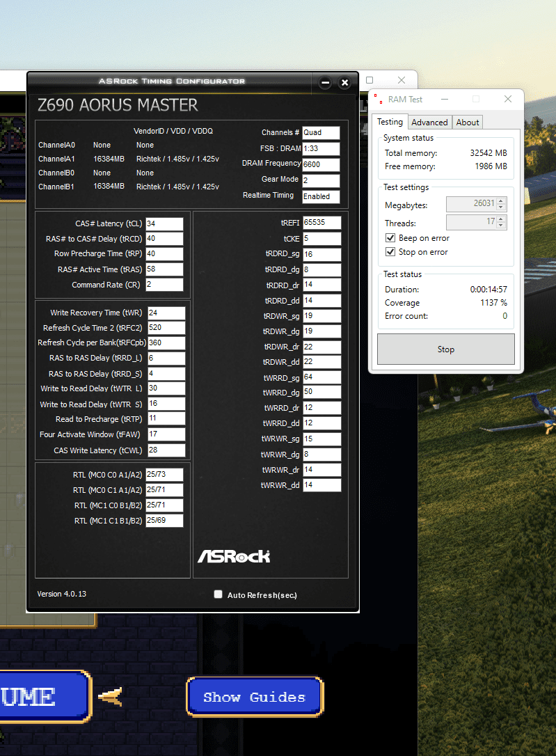Click the tREFI value field
The image size is (556, 756).
[322, 222]
